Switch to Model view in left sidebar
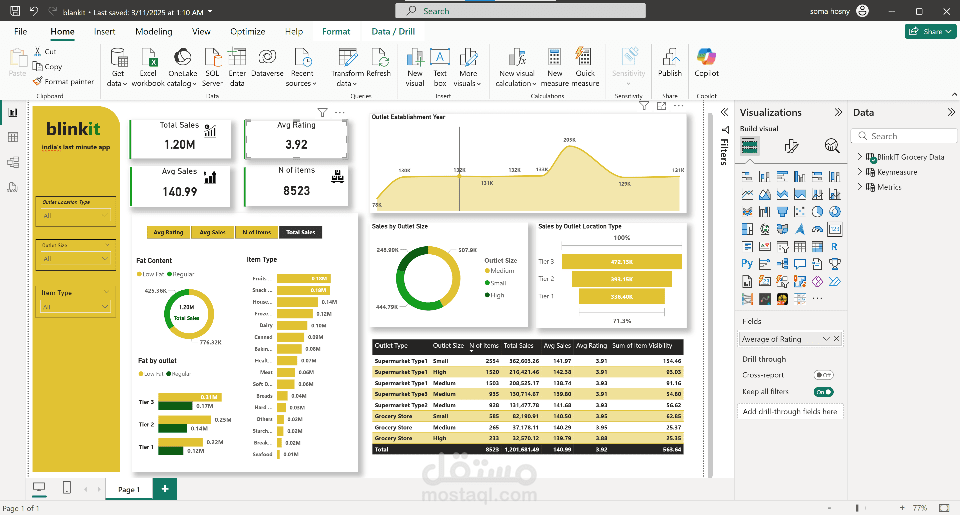 coord(13,162)
